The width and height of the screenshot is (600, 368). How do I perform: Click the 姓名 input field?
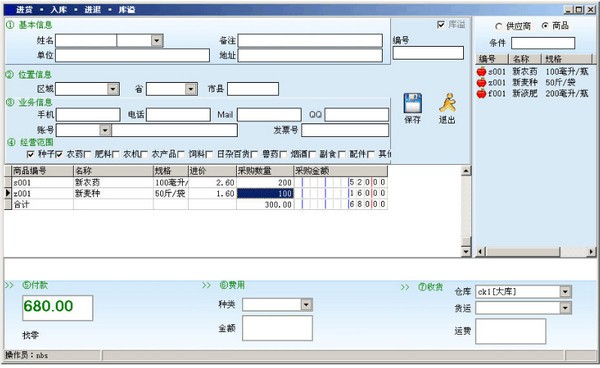pyautogui.click(x=86, y=41)
